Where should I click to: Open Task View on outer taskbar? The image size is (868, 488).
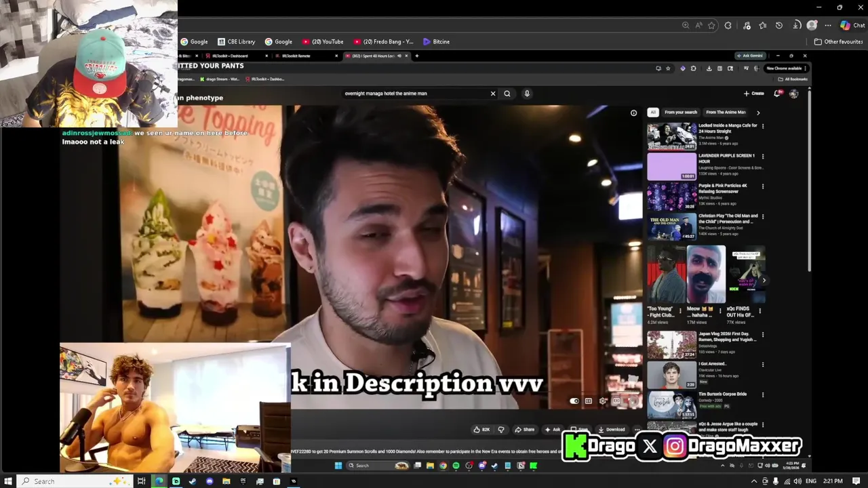[141, 481]
